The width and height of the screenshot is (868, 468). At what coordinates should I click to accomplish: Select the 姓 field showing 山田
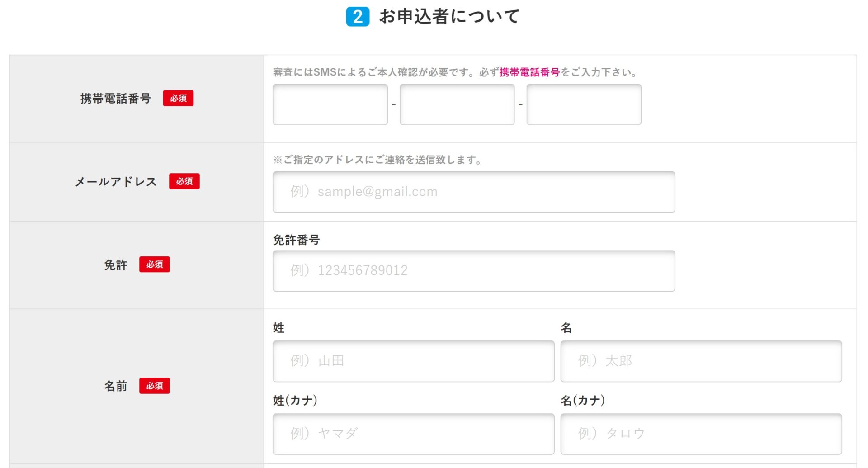click(413, 361)
